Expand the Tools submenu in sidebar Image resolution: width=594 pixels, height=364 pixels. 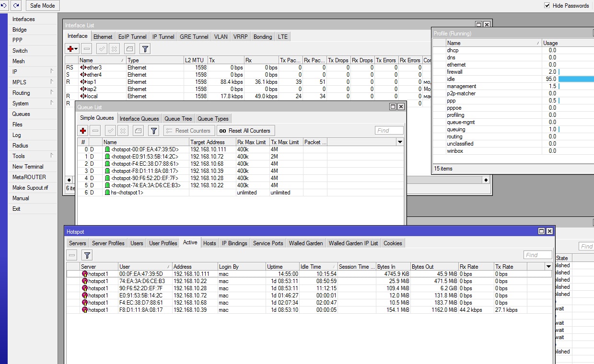(x=52, y=156)
